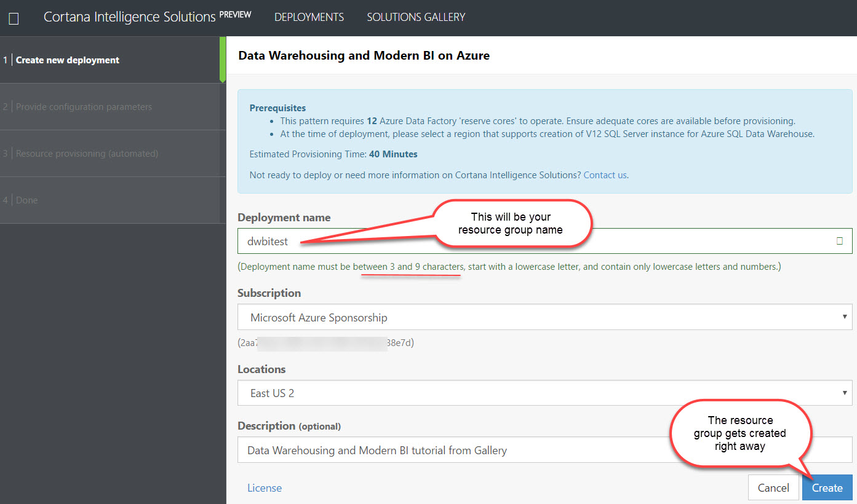Open the Locations dropdown showing East US 2
Image resolution: width=857 pixels, height=504 pixels.
545,393
